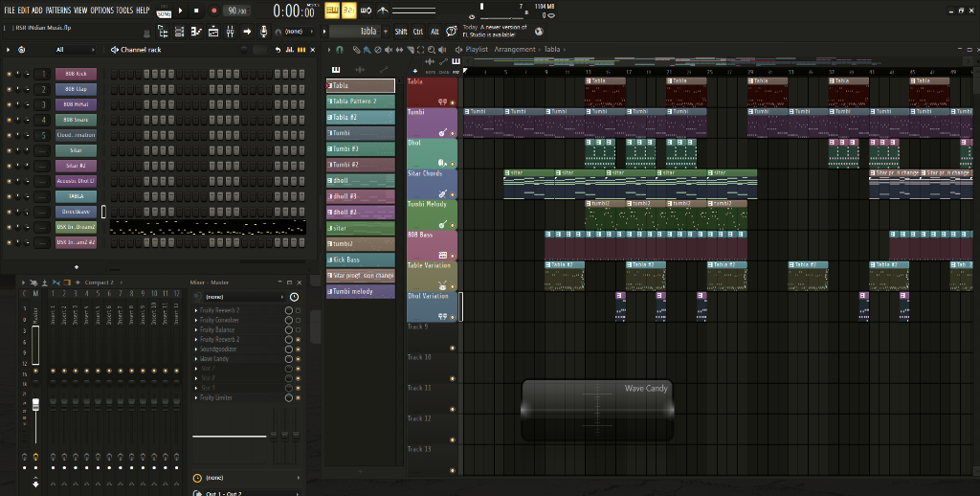Expand the Wave Candy slot arrow

[196, 359]
